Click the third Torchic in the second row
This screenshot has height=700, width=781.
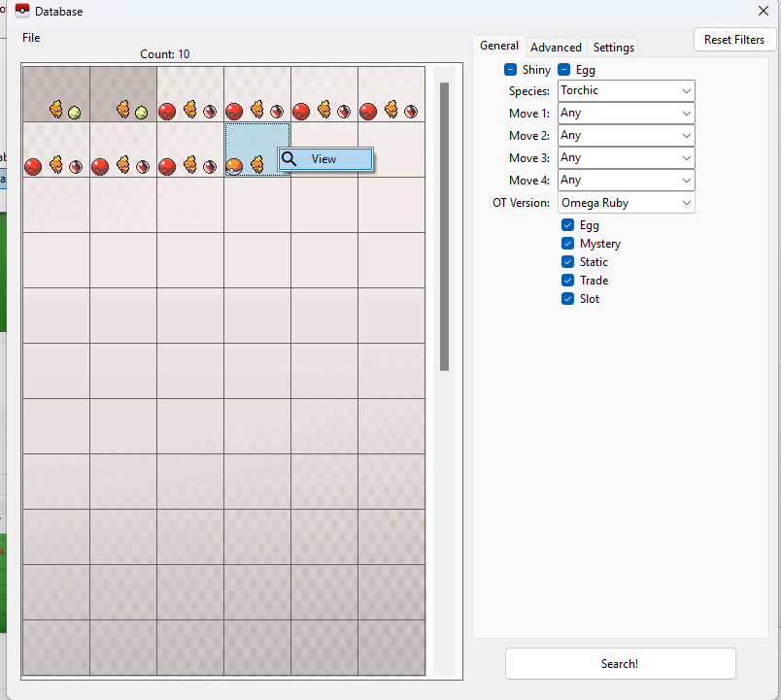pyautogui.click(x=190, y=150)
